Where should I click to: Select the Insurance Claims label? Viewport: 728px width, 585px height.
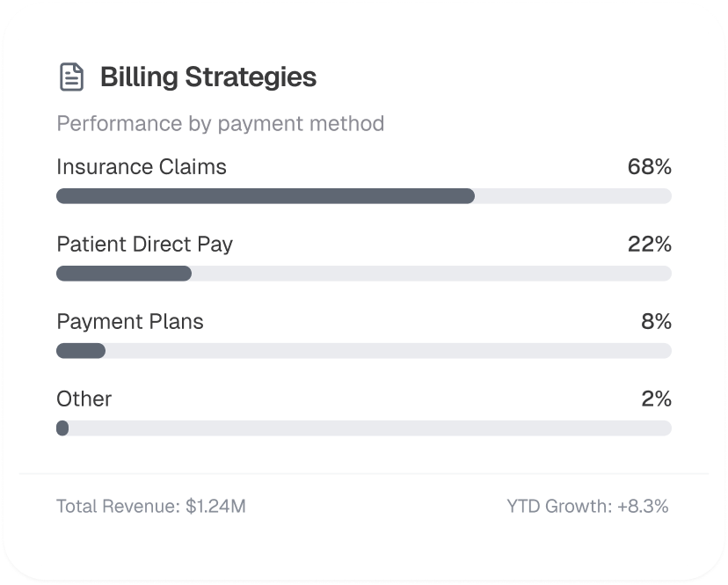click(142, 167)
